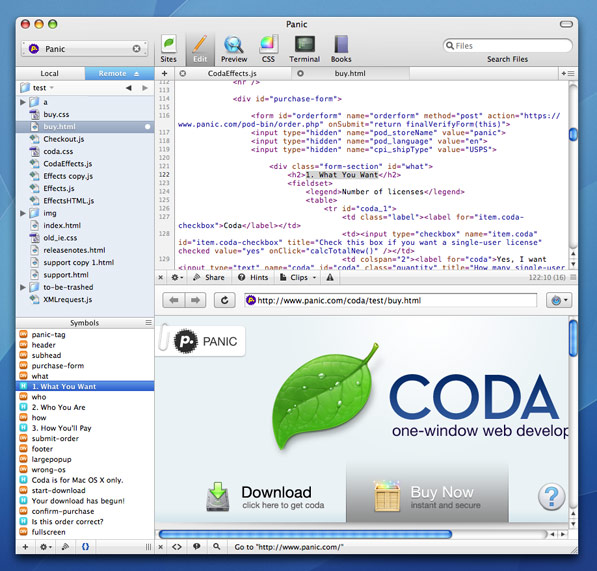Select '2. Who You Are' symbol
597x571 pixels.
tap(85, 407)
